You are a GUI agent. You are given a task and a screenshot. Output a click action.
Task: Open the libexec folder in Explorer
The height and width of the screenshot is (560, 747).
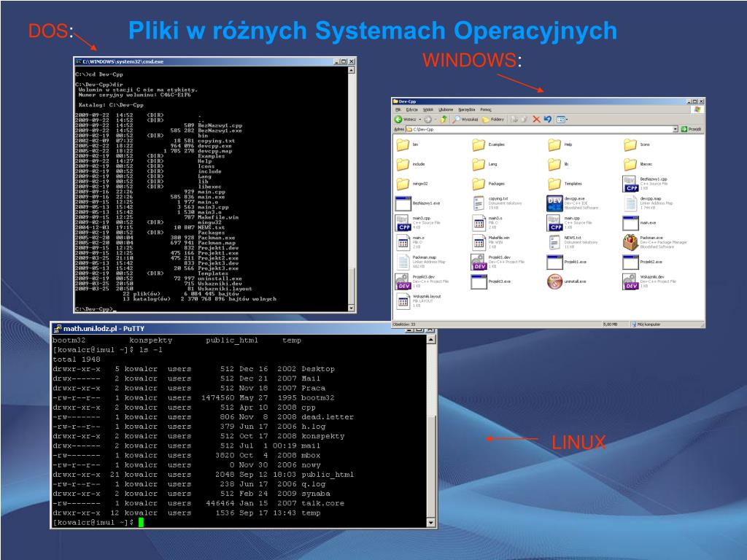point(630,164)
